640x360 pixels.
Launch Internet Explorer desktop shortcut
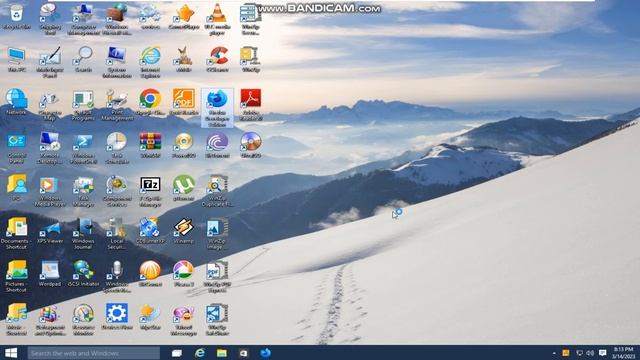(x=150, y=62)
